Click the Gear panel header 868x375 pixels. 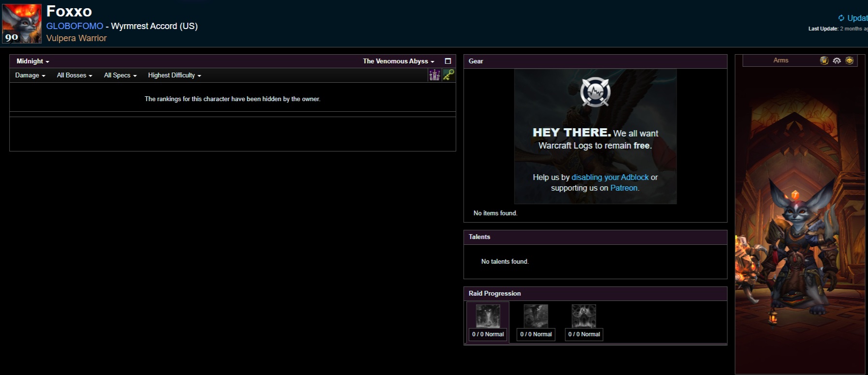point(595,61)
